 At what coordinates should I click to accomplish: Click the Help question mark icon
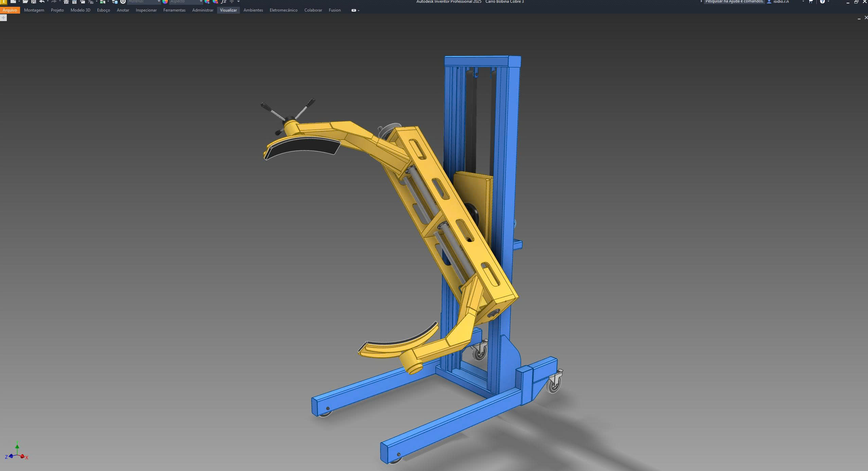822,2
